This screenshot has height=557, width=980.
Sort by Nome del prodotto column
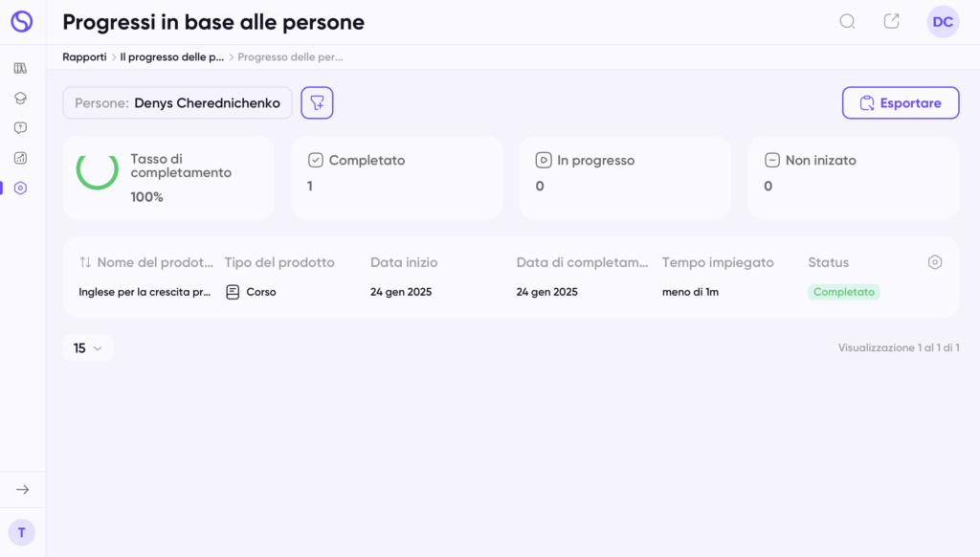tap(146, 262)
